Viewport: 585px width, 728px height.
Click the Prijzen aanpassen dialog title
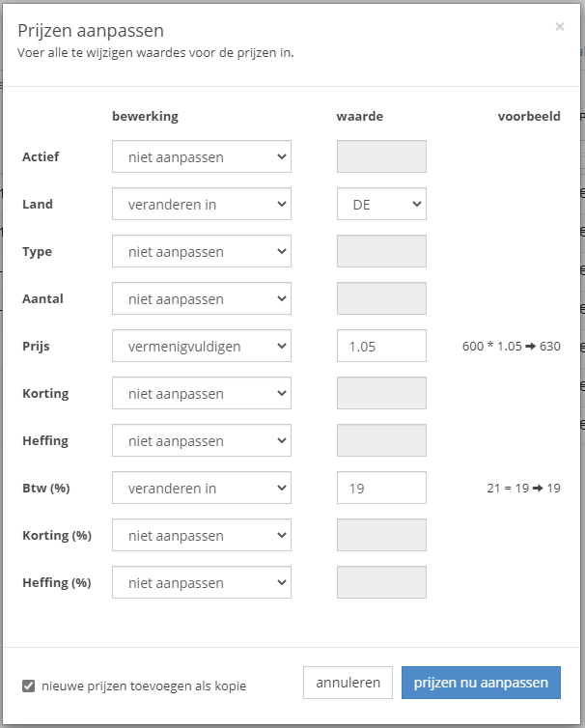click(91, 31)
